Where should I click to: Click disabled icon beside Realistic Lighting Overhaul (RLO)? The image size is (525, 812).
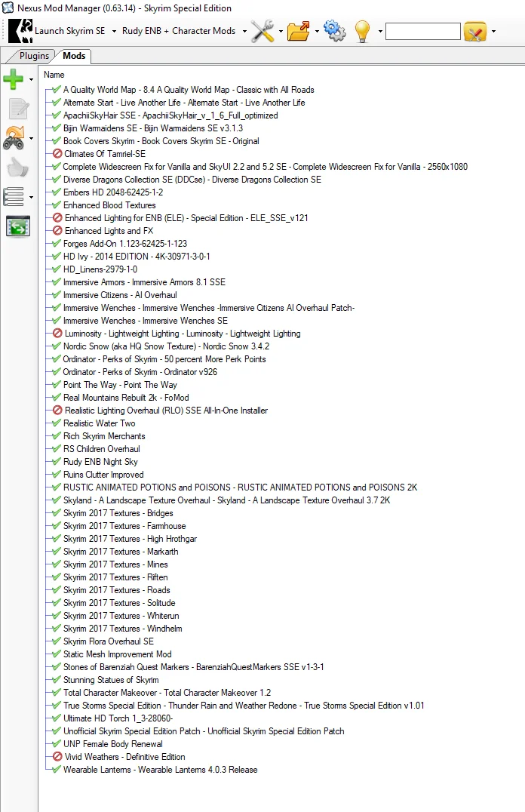click(x=57, y=410)
